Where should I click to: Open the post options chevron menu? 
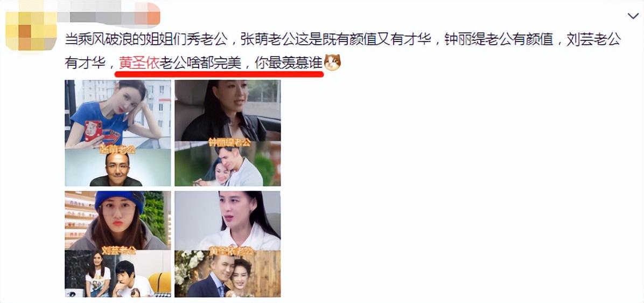click(633, 16)
